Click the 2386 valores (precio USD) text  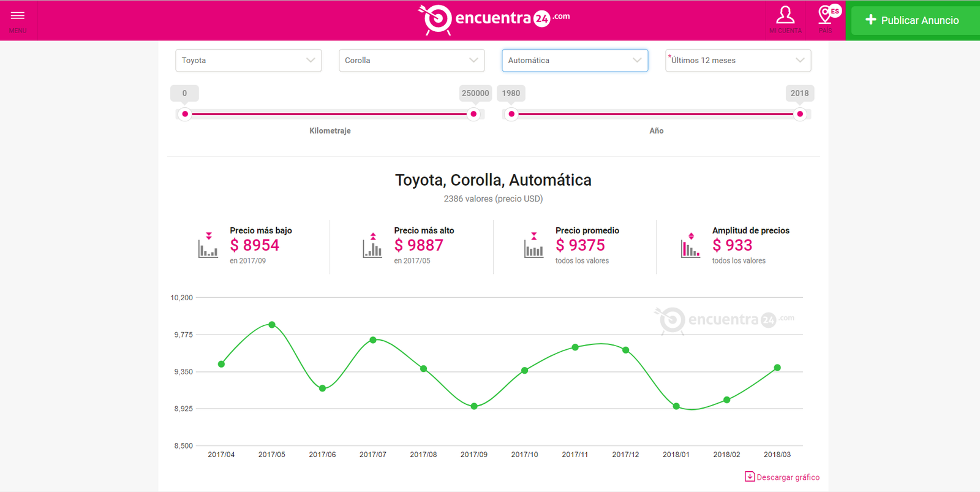pos(493,199)
